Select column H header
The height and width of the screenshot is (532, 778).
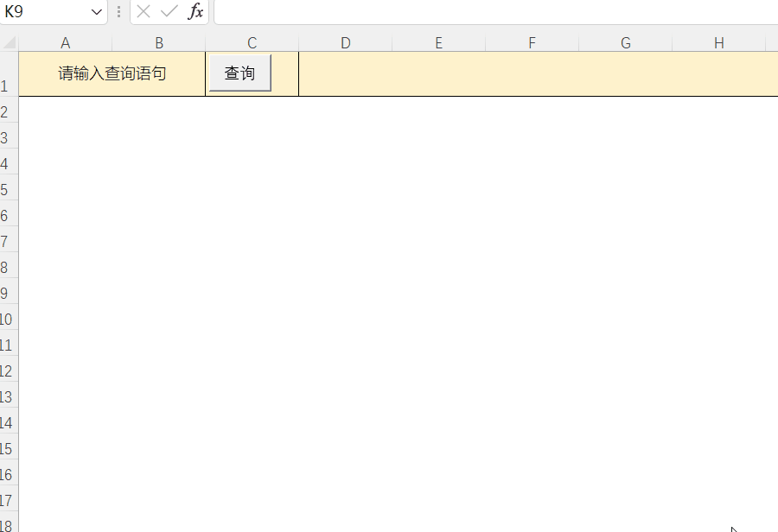click(x=718, y=43)
